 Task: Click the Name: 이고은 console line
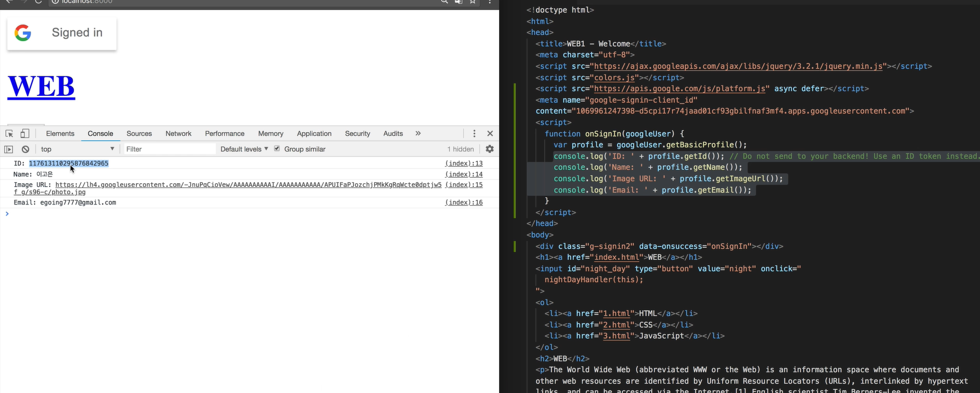(33, 174)
